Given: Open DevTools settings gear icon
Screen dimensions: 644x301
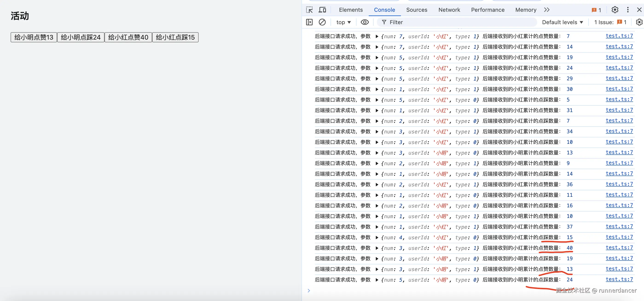Looking at the screenshot, I should [615, 10].
